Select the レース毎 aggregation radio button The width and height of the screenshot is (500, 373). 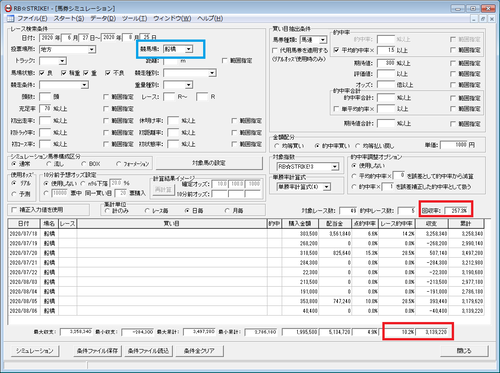click(147, 211)
